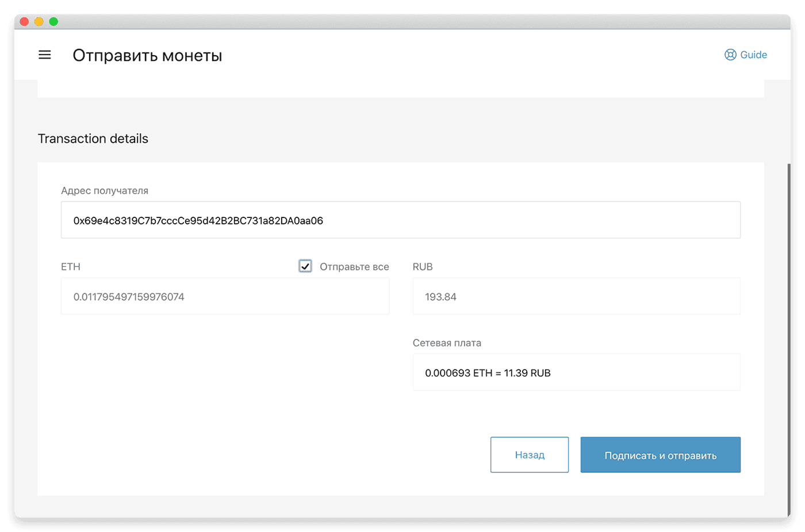
Task: Click the Guide lifebuoy icon
Action: click(x=730, y=55)
